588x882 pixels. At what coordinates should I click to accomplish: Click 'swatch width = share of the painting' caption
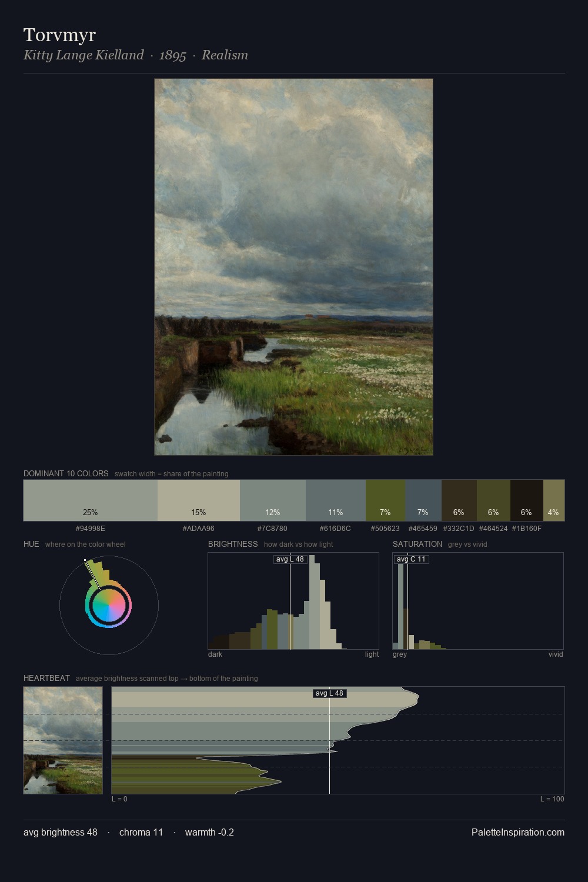pyautogui.click(x=172, y=474)
